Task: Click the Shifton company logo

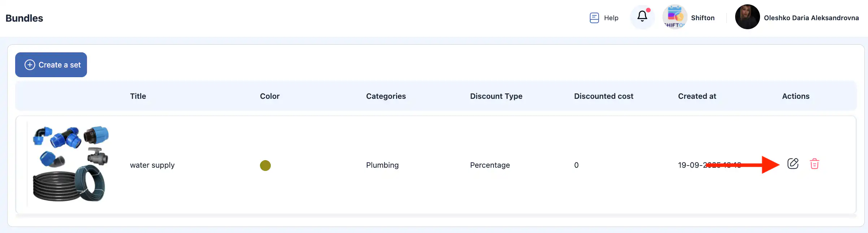Action: click(x=674, y=17)
